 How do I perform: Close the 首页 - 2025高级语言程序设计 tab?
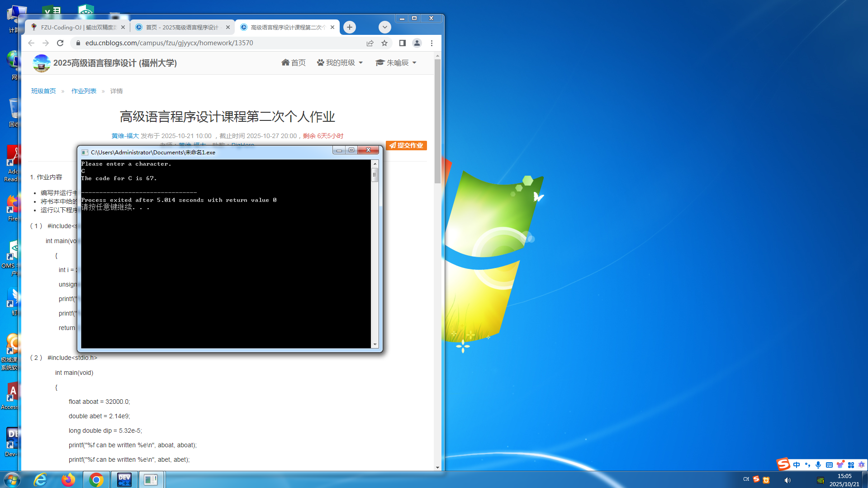228,27
